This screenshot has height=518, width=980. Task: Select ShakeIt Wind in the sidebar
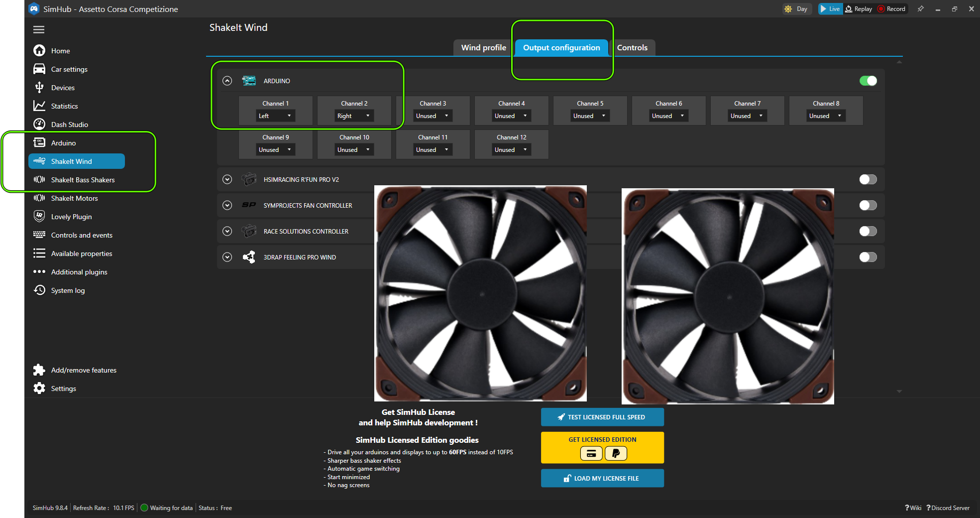click(x=77, y=161)
